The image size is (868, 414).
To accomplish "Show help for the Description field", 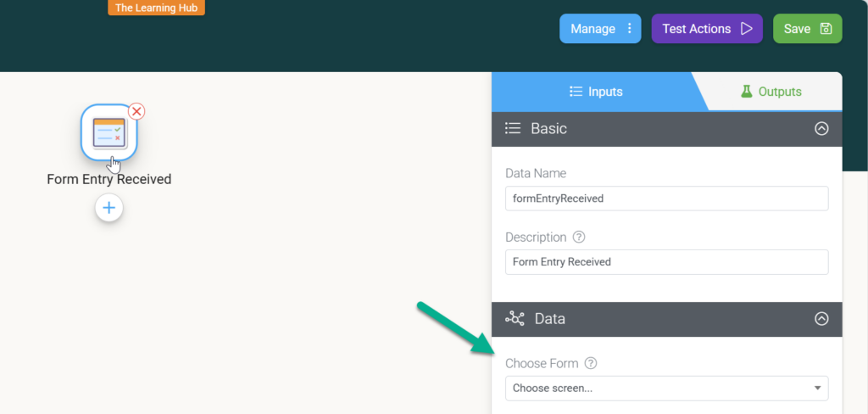I will (x=578, y=238).
